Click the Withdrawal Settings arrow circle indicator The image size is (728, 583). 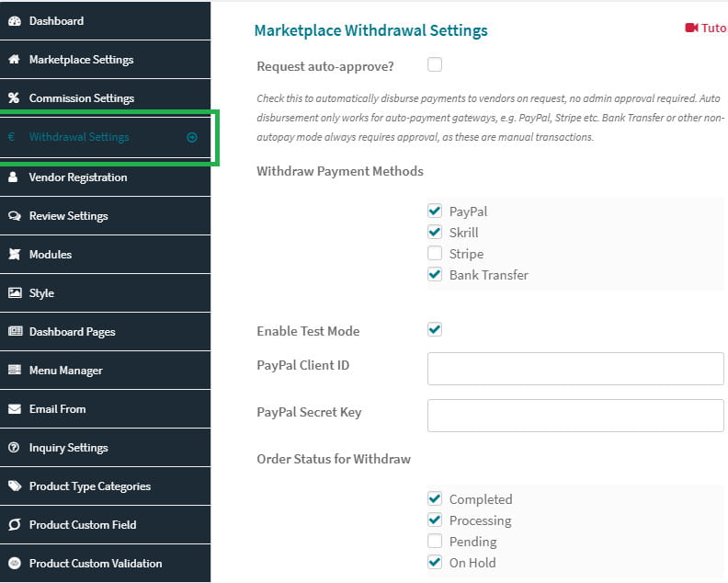click(x=192, y=138)
